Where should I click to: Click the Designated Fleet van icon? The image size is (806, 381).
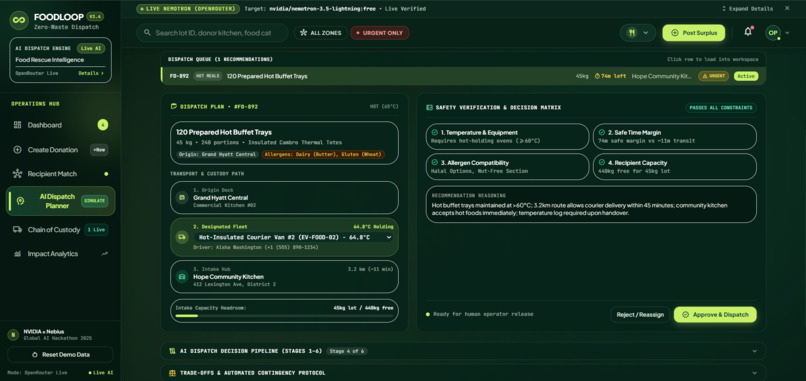(181, 237)
